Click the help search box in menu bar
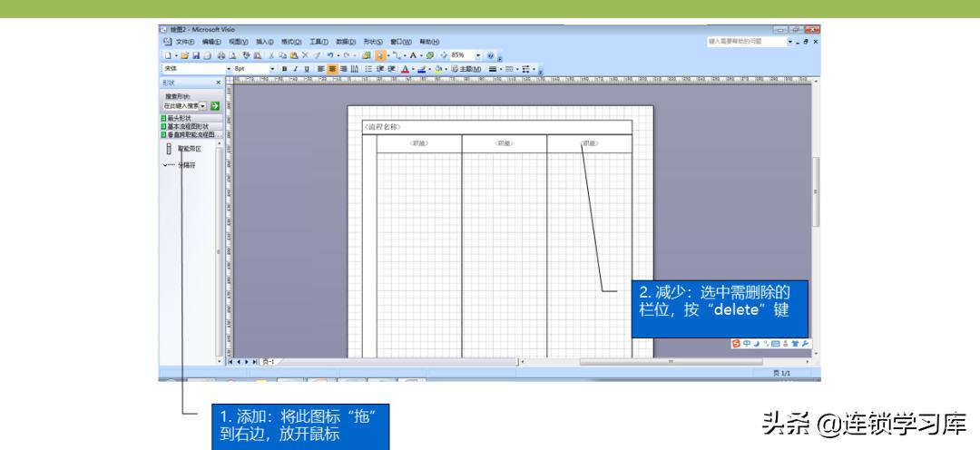 [747, 42]
